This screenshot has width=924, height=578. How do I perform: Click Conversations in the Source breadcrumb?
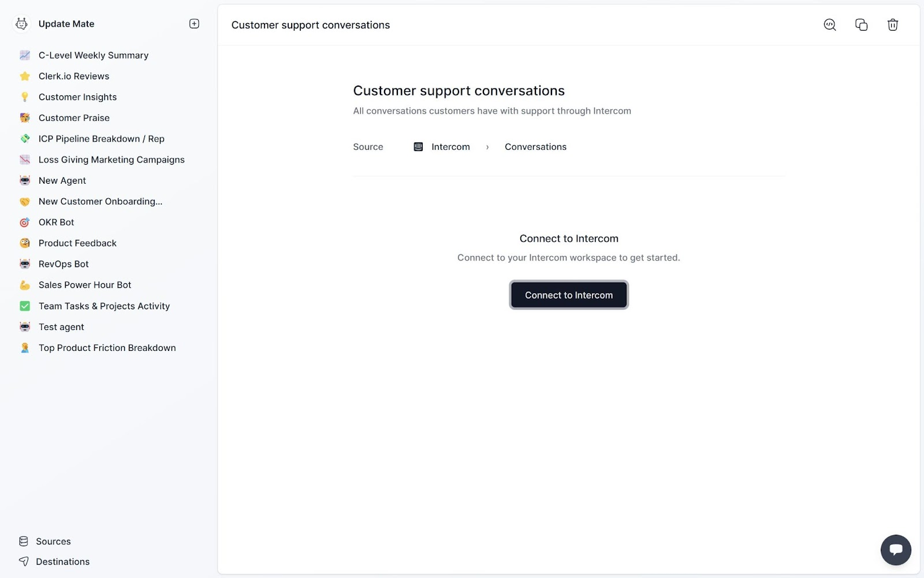(x=535, y=147)
